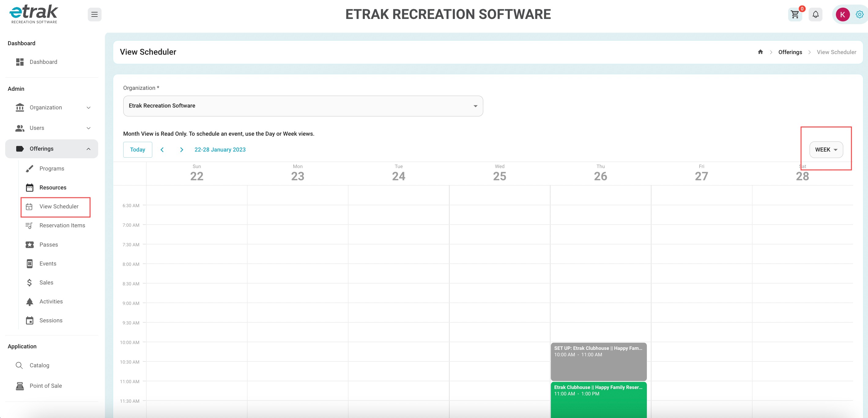The height and width of the screenshot is (418, 868).
Task: Open the notifications bell
Action: [x=815, y=14]
